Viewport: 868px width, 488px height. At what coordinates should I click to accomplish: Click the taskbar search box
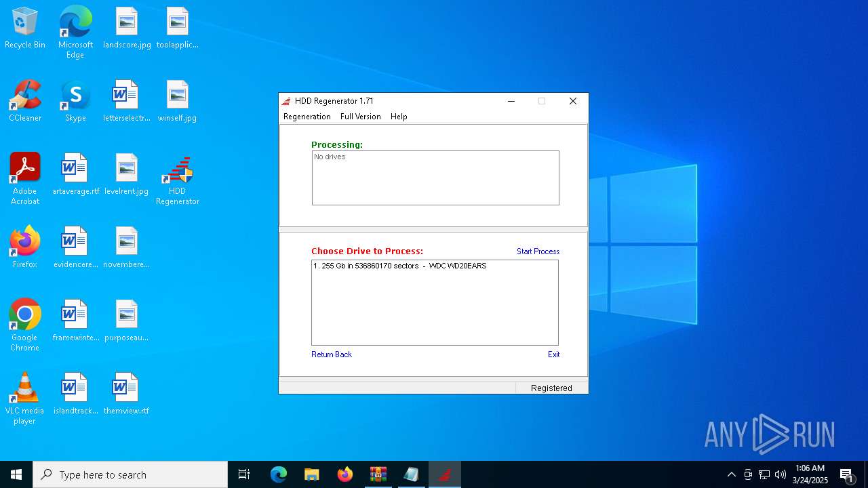coord(130,474)
